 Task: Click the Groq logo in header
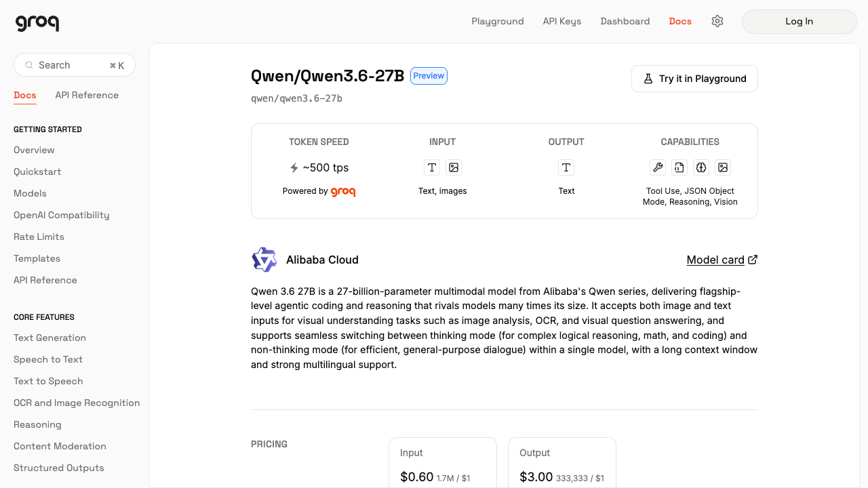tap(37, 22)
